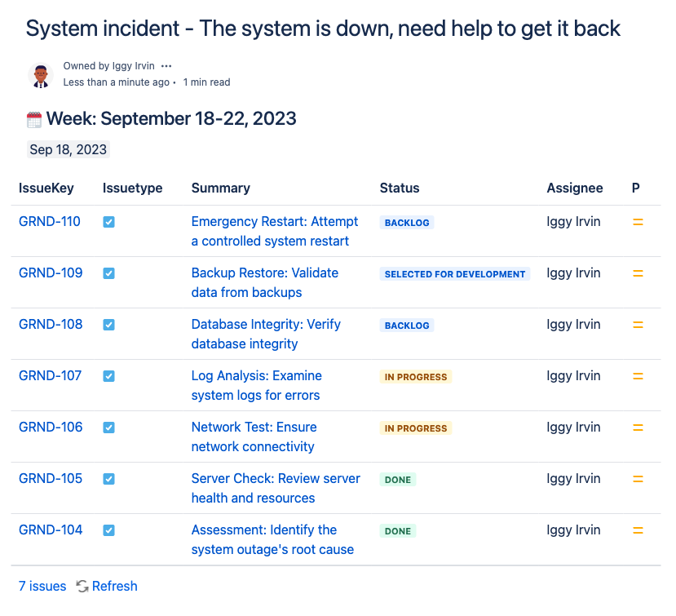
Task: Click the Refresh icon below the table
Action: tap(82, 586)
